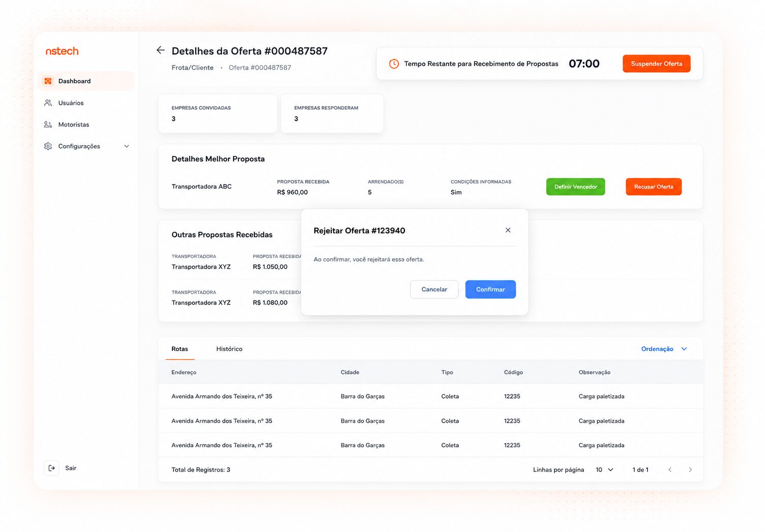Click Cancelar in the reject dialog

click(x=434, y=289)
